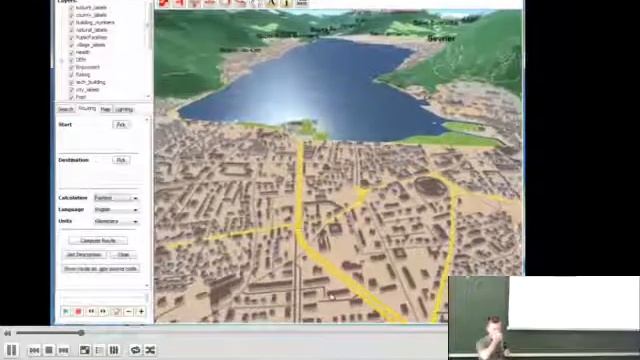Uncheck the suburb_labels layer
The image size is (640, 360).
(71, 8)
